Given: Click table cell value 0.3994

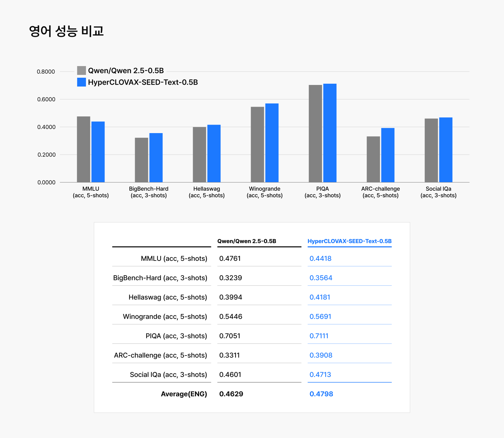Looking at the screenshot, I should tap(231, 297).
